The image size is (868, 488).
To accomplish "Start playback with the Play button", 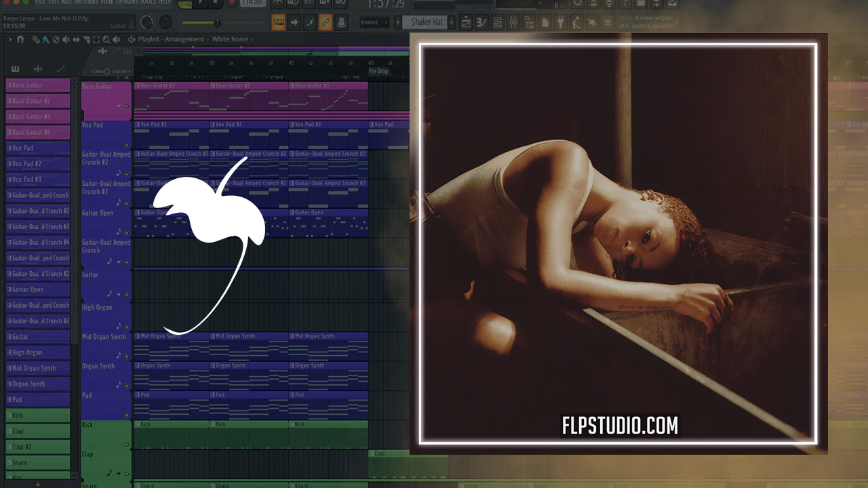I will point(199,3).
